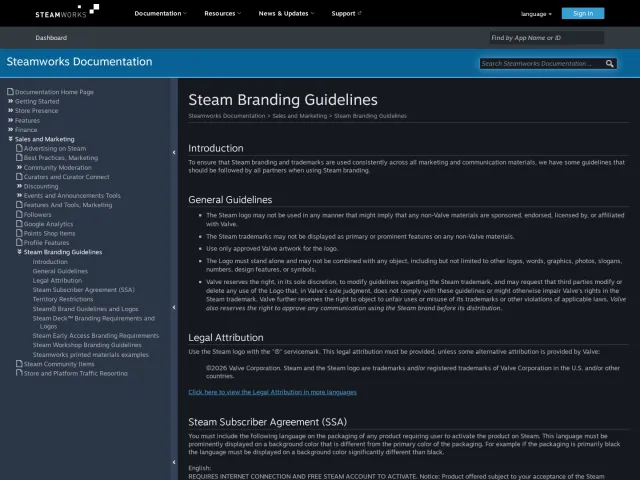Click the Search Steamworks Documentation field
The width and height of the screenshot is (640, 480).
542,64
